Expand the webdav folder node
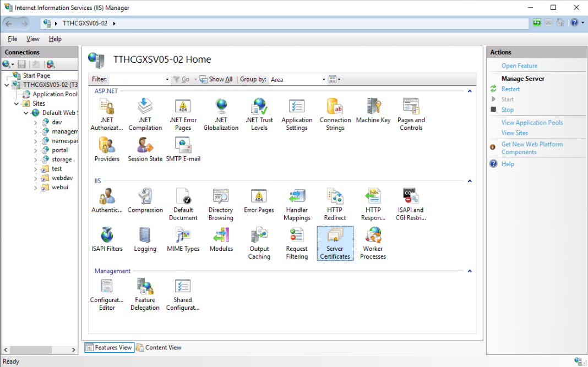 point(36,178)
